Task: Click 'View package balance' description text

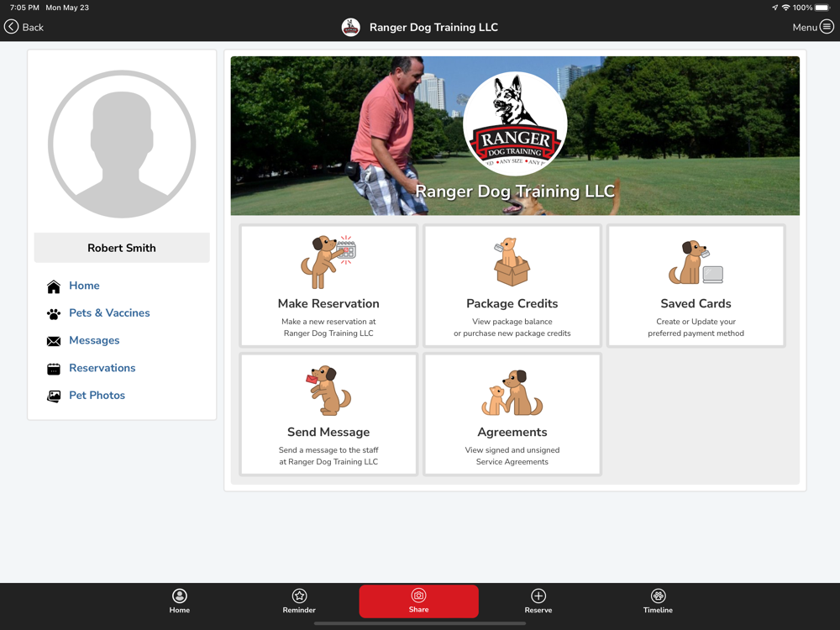Action: [x=512, y=322]
